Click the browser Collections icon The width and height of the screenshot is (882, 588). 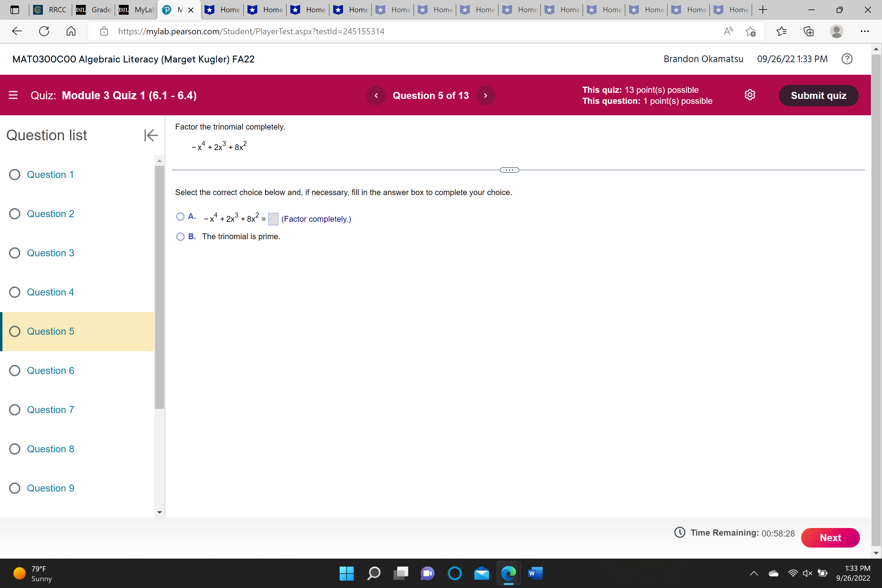pos(809,31)
